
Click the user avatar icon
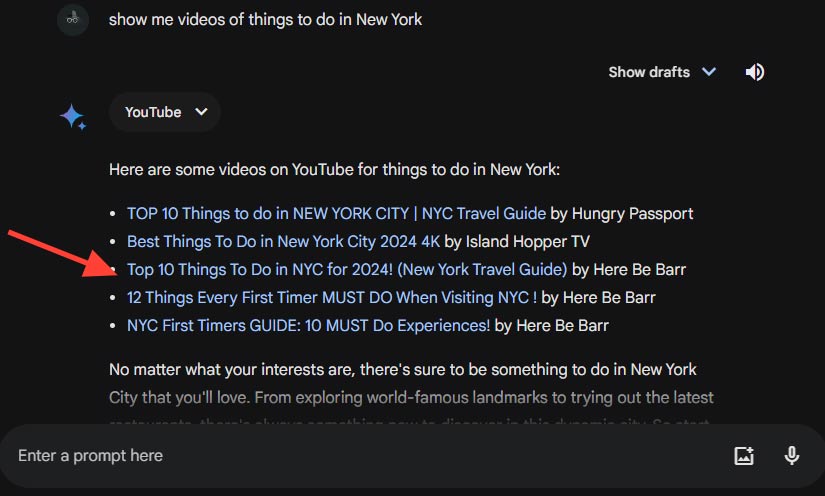[73, 19]
